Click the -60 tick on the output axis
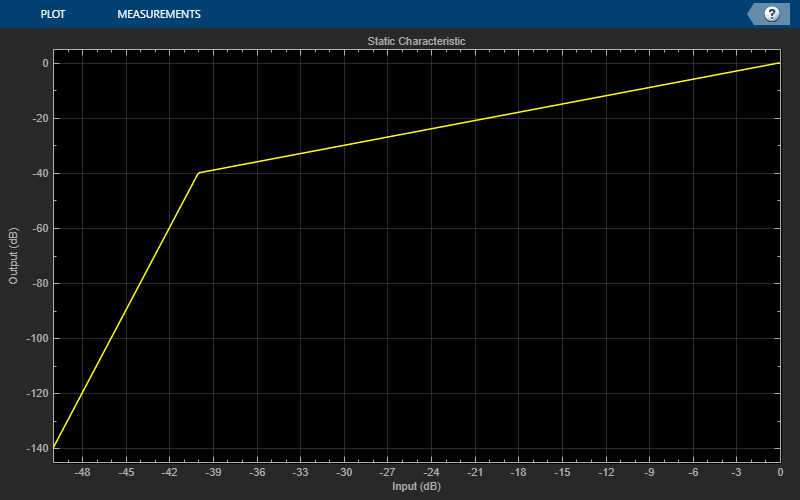 [x=40, y=229]
